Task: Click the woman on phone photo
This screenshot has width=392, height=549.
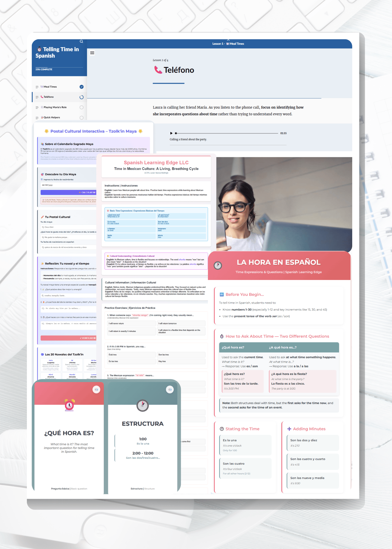Action: 284,204
